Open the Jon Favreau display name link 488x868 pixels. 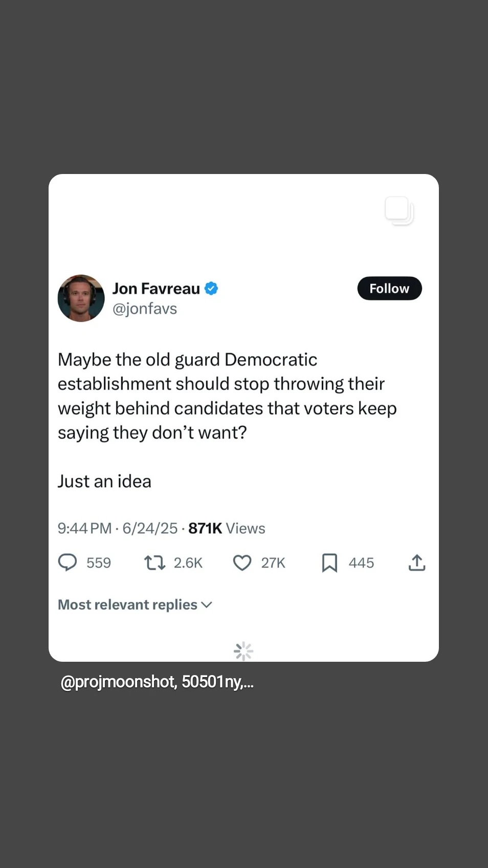pos(156,289)
